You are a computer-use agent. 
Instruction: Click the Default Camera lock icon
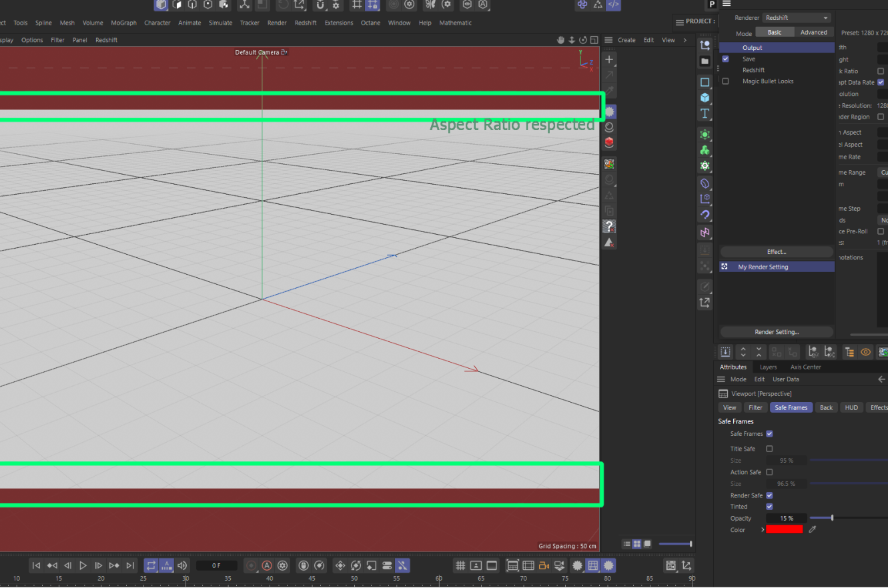[x=284, y=52]
